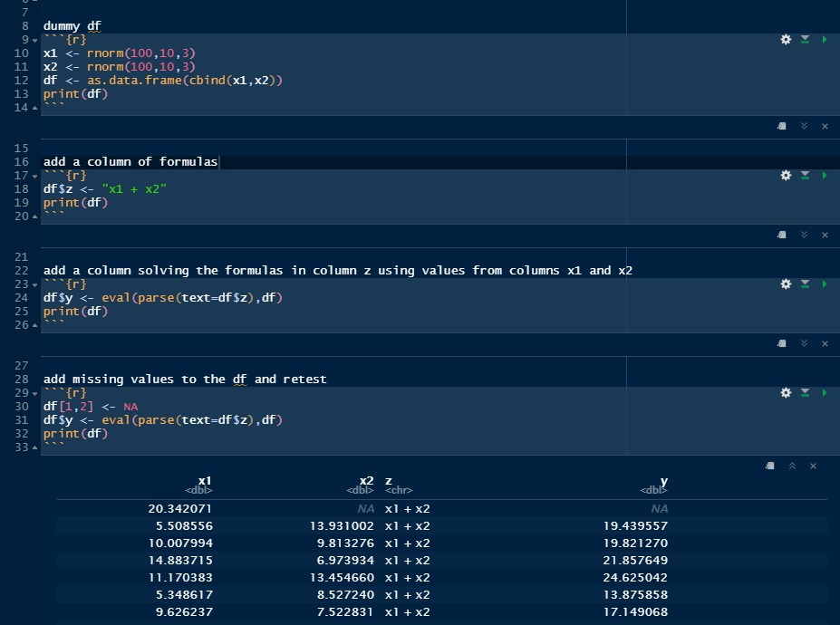This screenshot has height=625, width=840.
Task: Fold code chunk at line 9 arrow
Action: click(x=34, y=41)
